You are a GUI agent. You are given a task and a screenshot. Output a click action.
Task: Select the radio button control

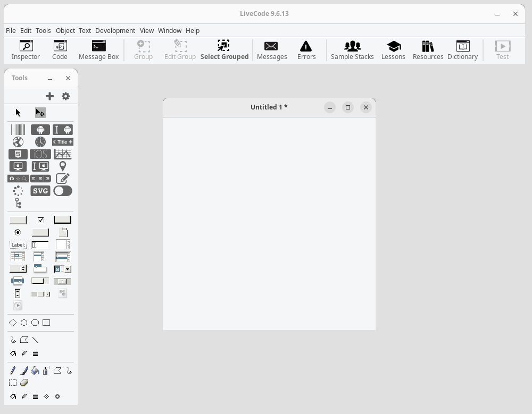tap(18, 232)
